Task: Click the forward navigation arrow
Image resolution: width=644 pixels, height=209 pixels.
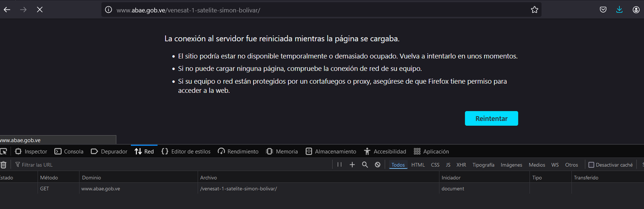Action: [24, 9]
